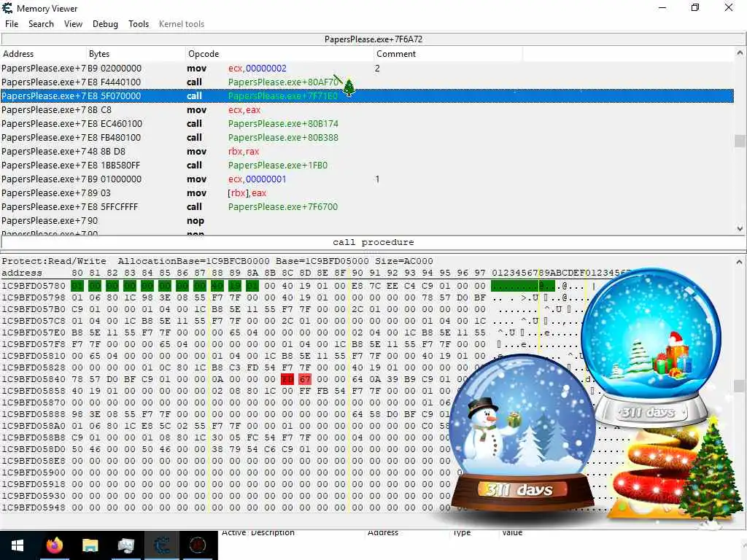
Task: Select the mov rbx,rax instruction row
Action: (x=367, y=151)
